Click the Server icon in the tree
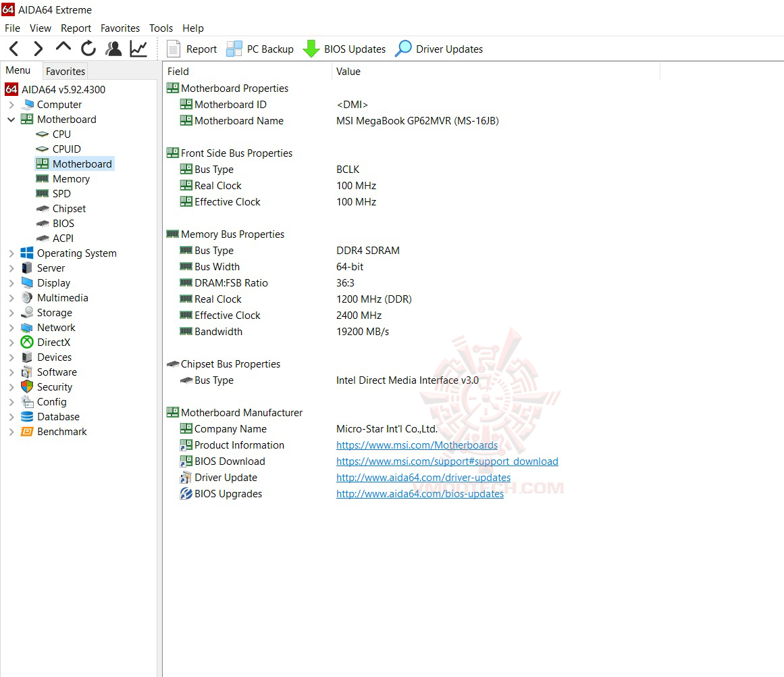 pyautogui.click(x=27, y=268)
